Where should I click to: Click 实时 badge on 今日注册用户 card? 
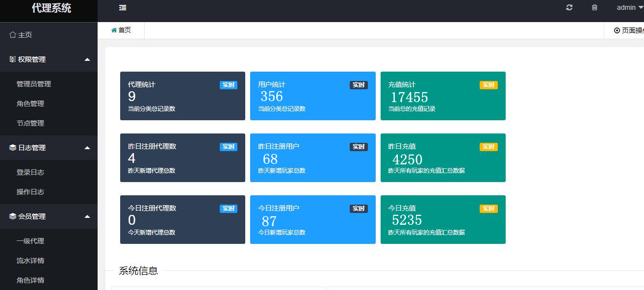pos(359,209)
